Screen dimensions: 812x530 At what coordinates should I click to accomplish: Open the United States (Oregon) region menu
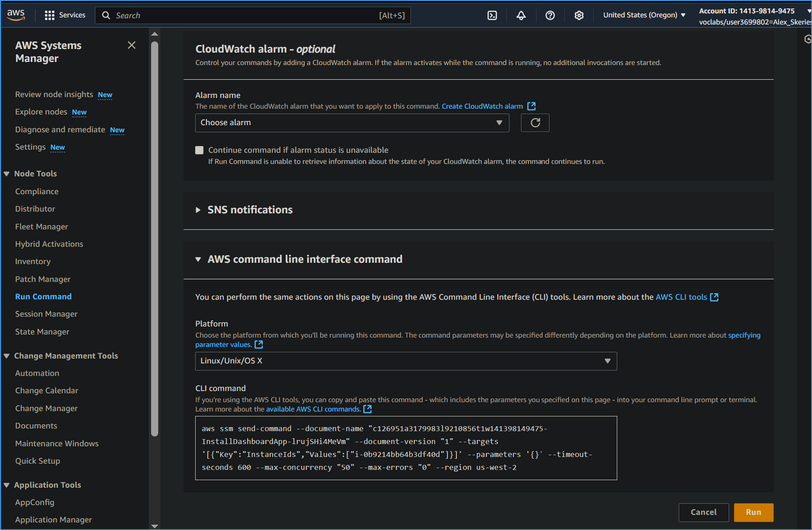(644, 15)
